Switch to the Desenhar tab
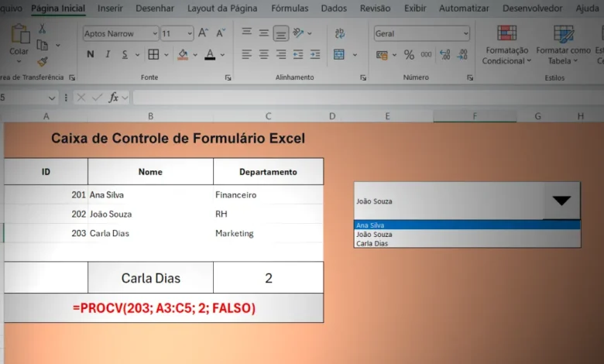The image size is (604, 364). click(155, 8)
